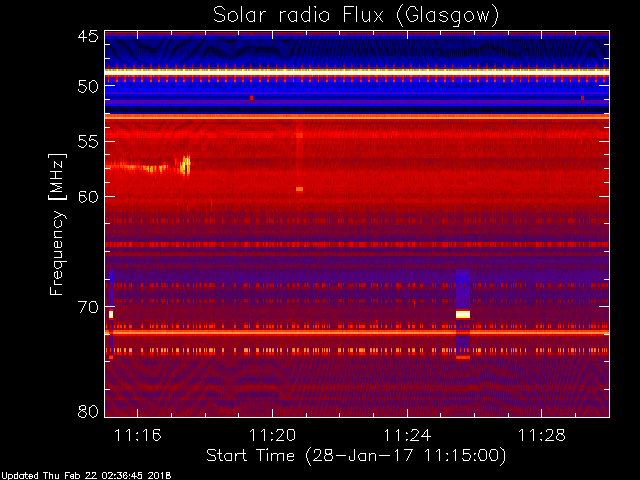Select the 55 frequency tick label
Image resolution: width=640 pixels, height=480 pixels.
click(x=88, y=142)
